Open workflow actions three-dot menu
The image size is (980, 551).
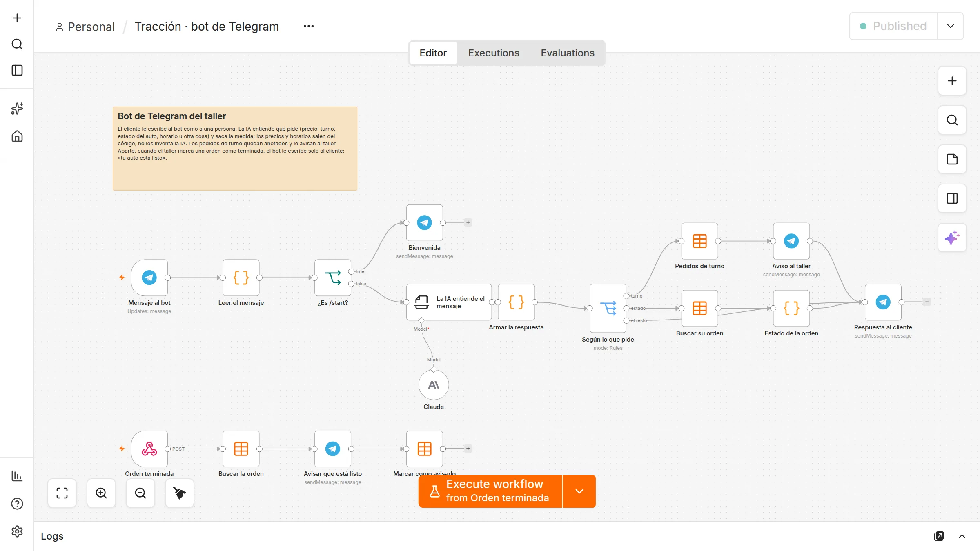click(x=309, y=26)
